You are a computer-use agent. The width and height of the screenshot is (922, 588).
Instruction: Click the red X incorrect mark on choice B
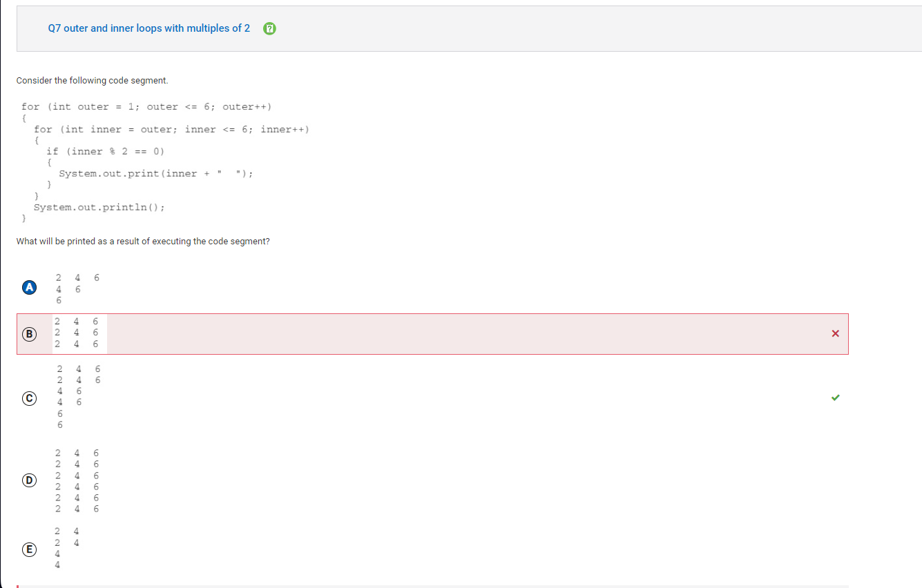pos(835,334)
